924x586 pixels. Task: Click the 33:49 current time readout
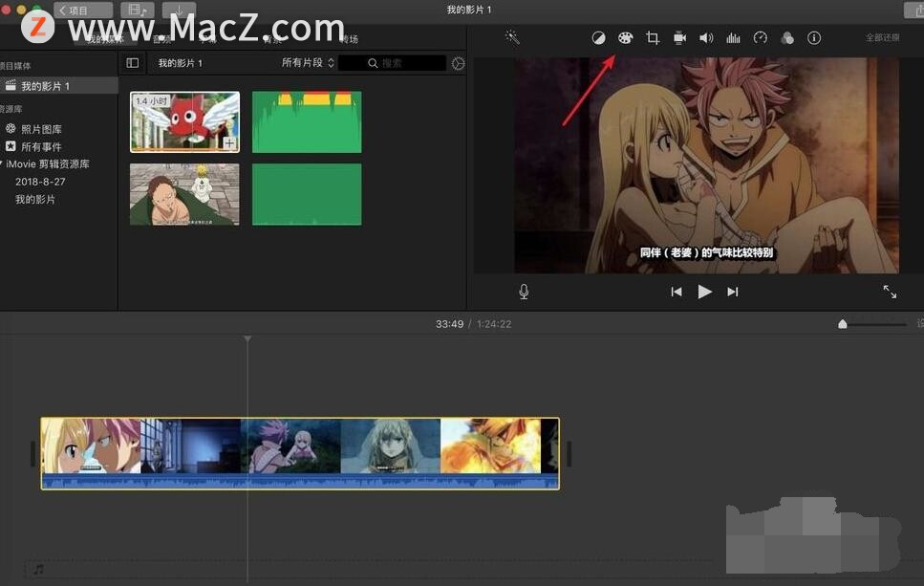pos(450,324)
